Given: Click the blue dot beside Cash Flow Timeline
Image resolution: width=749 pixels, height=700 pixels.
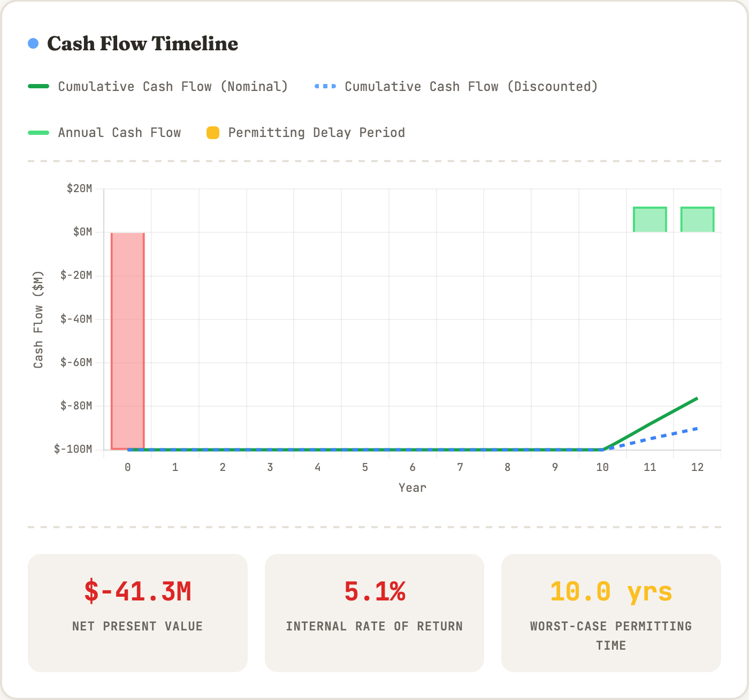Looking at the screenshot, I should [33, 44].
